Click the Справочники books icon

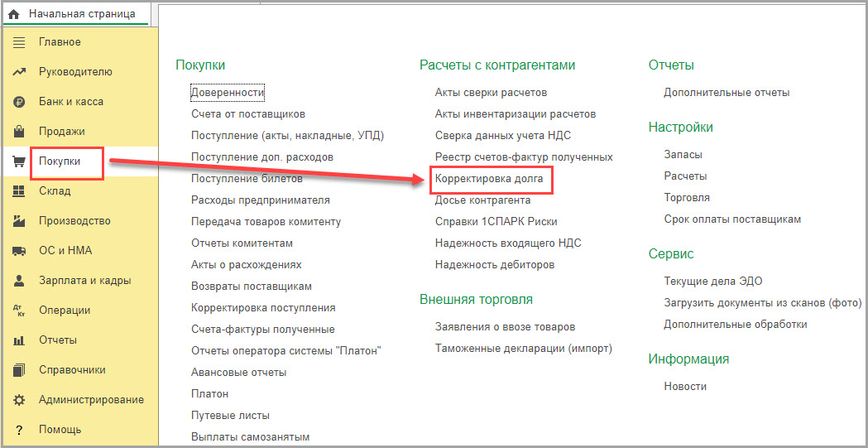pos(19,370)
